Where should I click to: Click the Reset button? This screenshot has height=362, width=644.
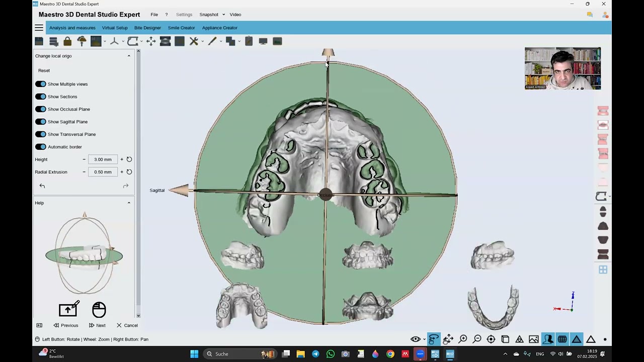point(44,70)
